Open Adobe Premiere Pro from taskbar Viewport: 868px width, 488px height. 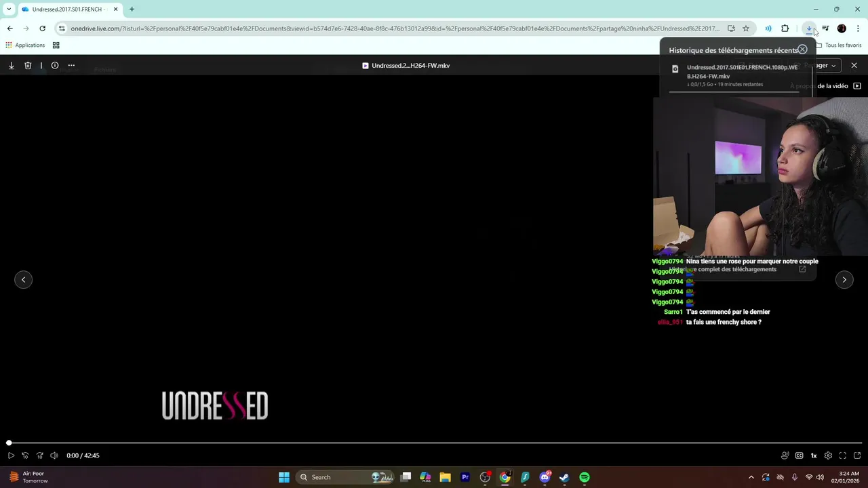point(465,477)
